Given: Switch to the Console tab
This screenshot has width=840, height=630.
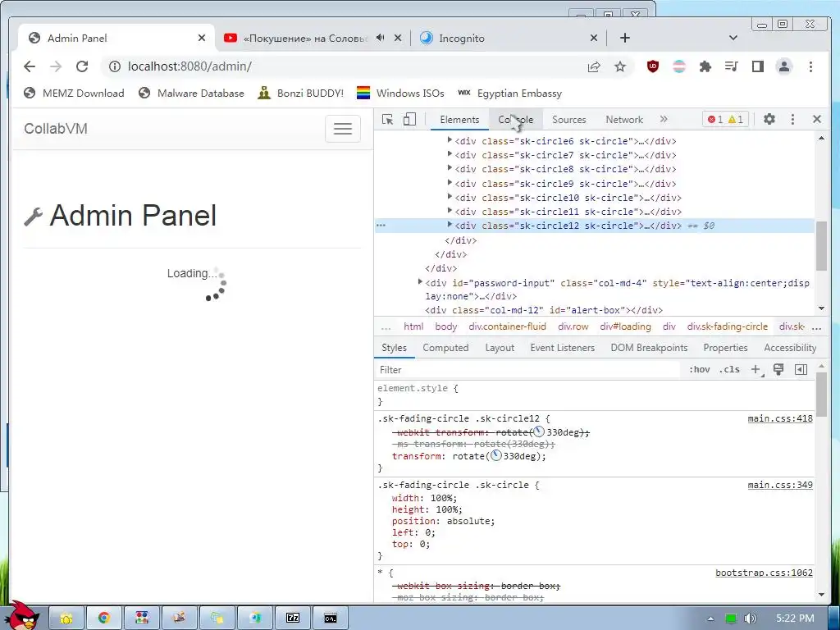Looking at the screenshot, I should [515, 120].
